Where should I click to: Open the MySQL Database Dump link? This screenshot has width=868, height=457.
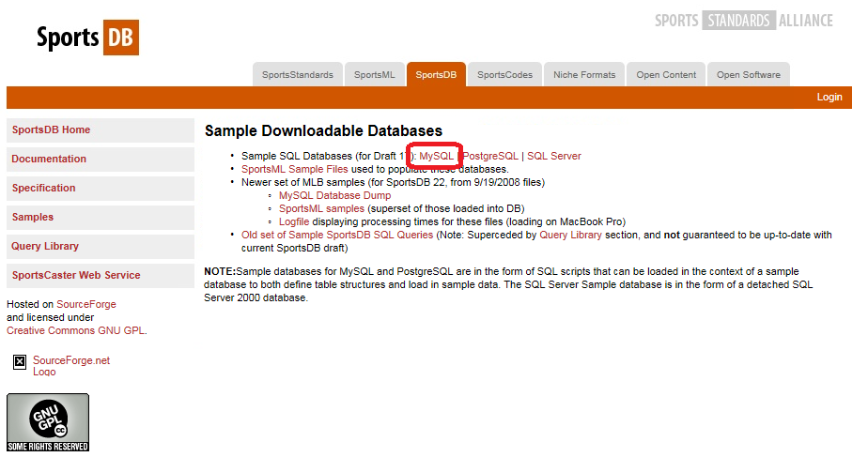(x=335, y=195)
